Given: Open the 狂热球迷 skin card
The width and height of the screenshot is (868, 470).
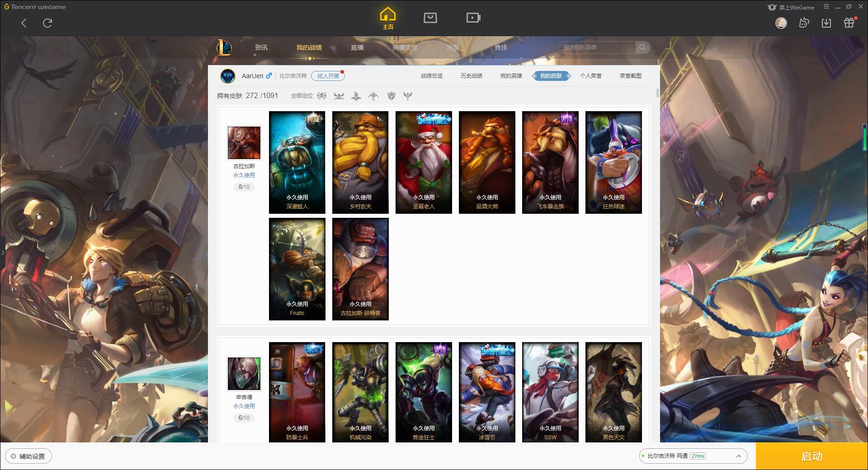Looking at the screenshot, I should coord(613,162).
